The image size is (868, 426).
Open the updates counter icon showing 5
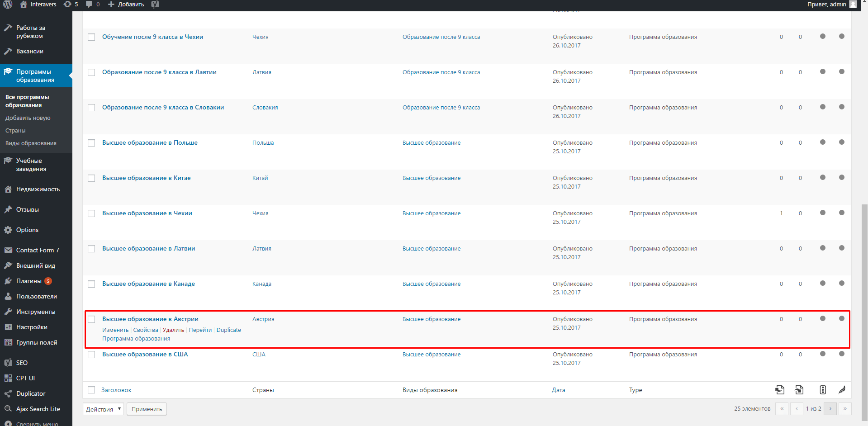point(71,4)
